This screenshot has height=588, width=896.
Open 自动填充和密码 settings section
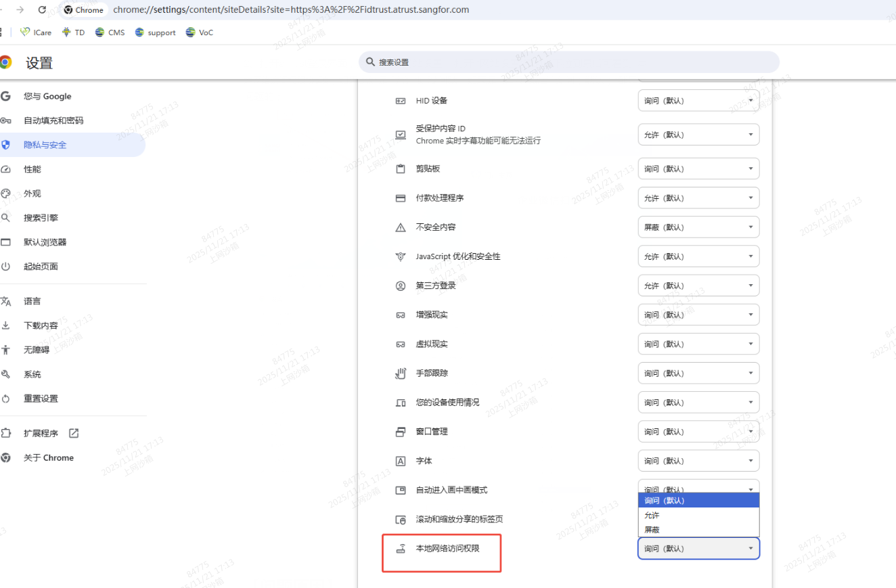[53, 120]
